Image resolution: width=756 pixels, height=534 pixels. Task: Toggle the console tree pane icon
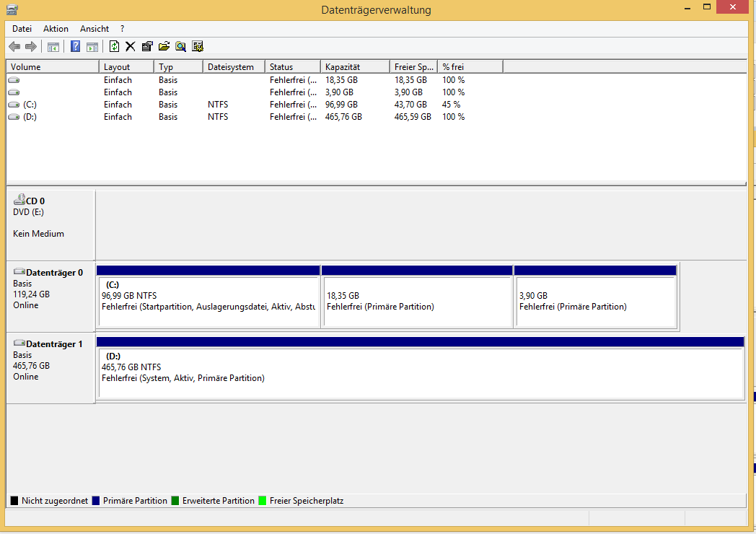click(x=53, y=47)
